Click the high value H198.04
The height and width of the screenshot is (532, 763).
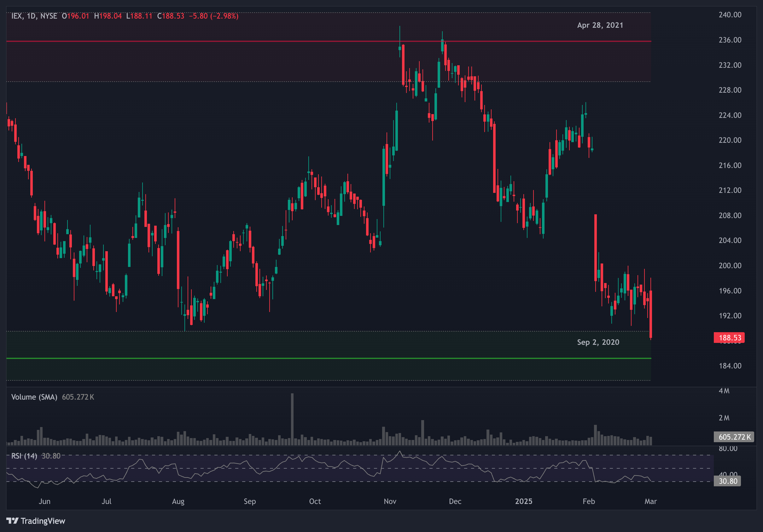pos(108,16)
